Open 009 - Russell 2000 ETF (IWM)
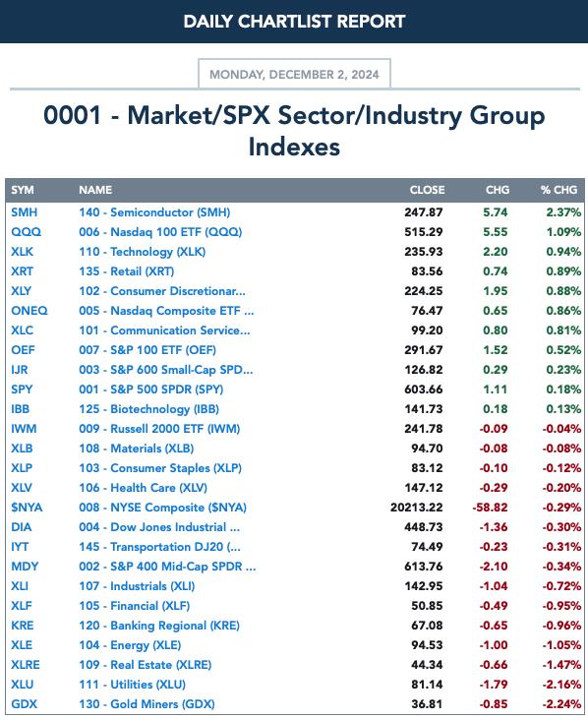Image resolution: width=588 pixels, height=720 pixels. [159, 429]
